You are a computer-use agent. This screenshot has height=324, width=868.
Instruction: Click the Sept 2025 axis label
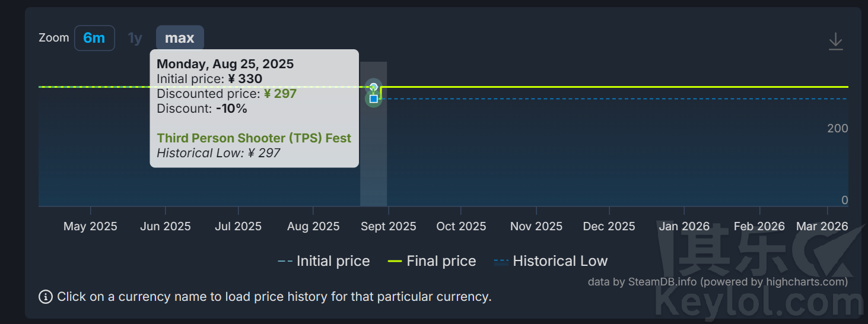pyautogui.click(x=389, y=226)
